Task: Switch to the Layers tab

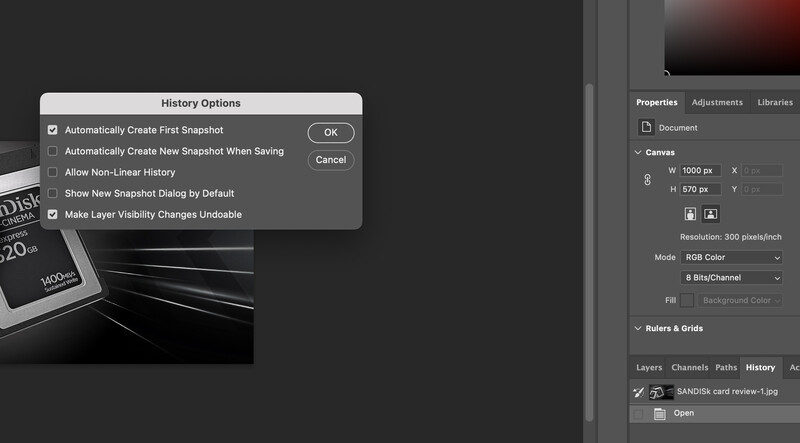Action: [649, 367]
